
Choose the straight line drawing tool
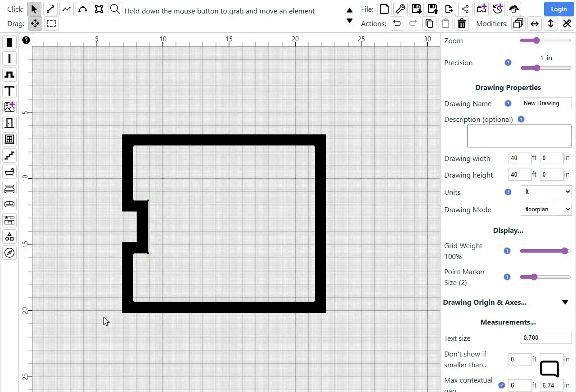pyautogui.click(x=50, y=9)
